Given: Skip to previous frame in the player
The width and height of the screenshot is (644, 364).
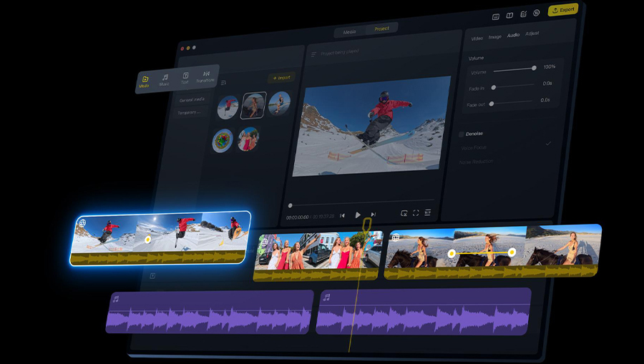Looking at the screenshot, I should (x=342, y=215).
